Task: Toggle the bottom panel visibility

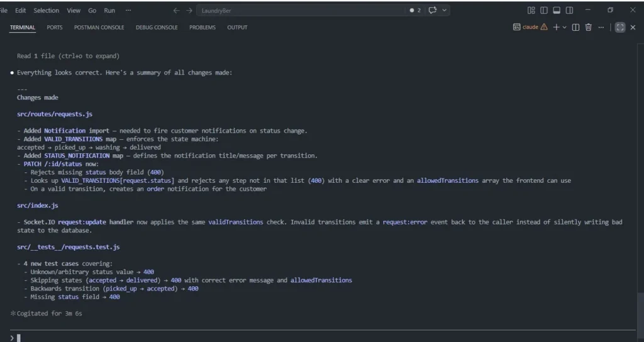Action: pyautogui.click(x=557, y=10)
